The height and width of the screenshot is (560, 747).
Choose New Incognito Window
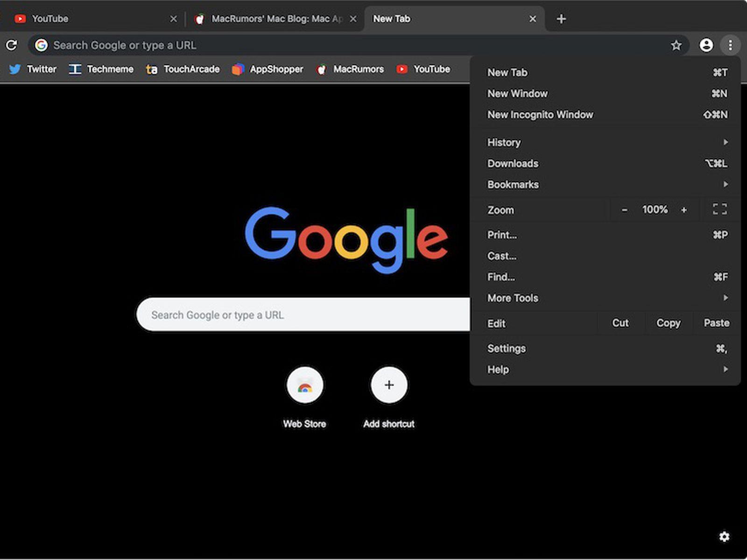coord(606,114)
